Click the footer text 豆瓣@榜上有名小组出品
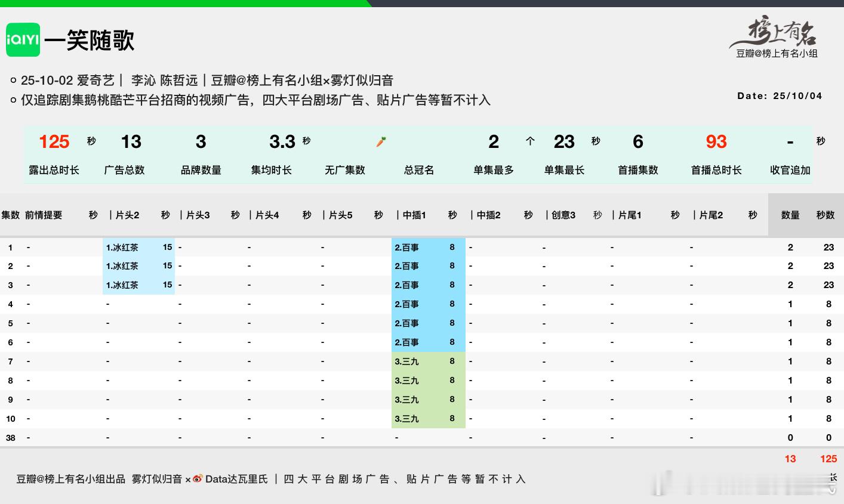This screenshot has width=844, height=504. click(71, 479)
